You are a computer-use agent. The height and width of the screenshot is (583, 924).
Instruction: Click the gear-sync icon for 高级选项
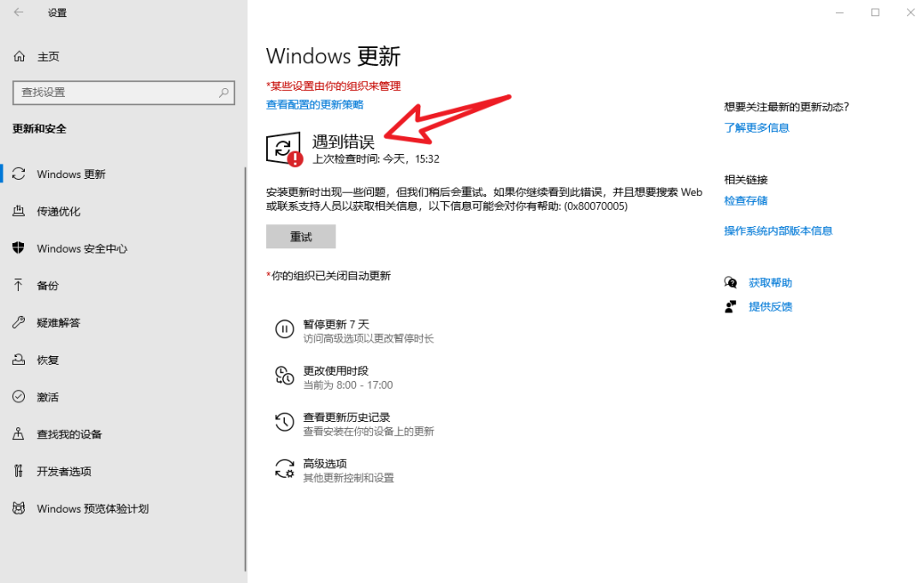(285, 468)
